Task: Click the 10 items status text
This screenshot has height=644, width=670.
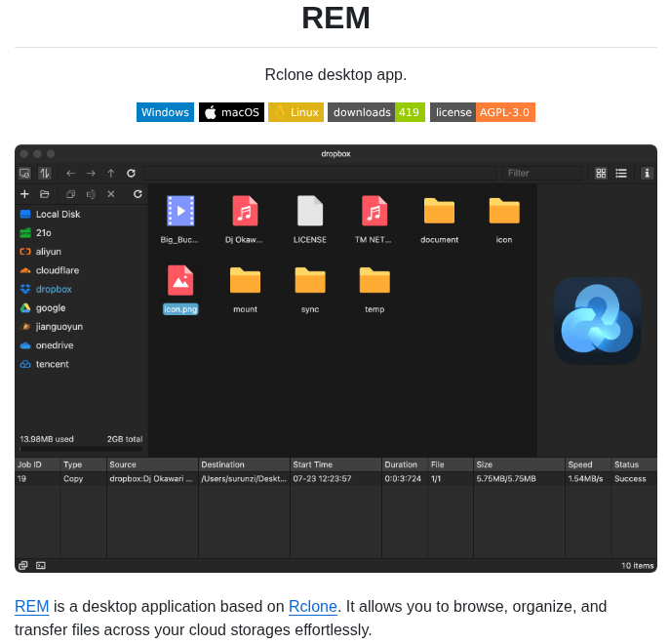Action: [x=637, y=565]
